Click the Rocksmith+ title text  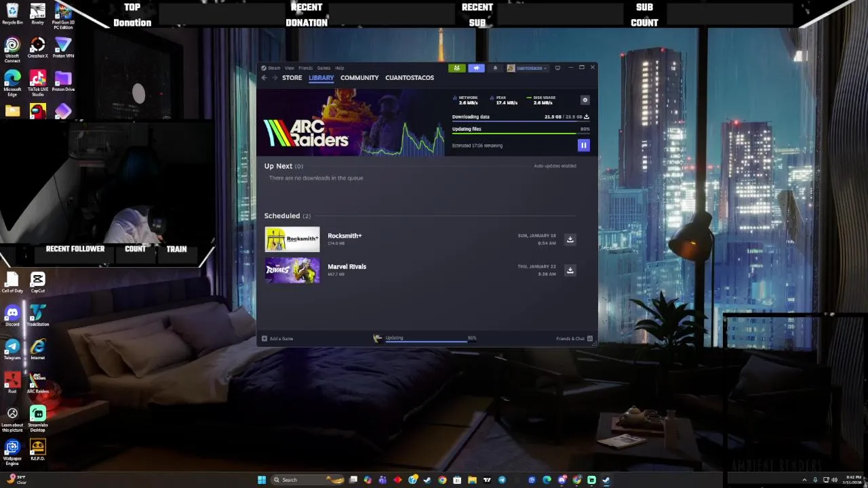click(344, 236)
